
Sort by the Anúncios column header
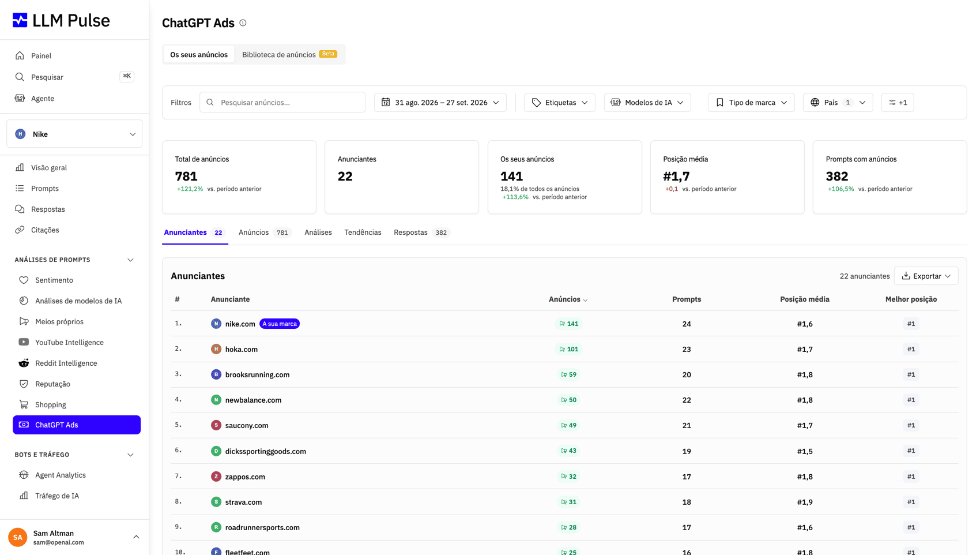coord(568,299)
